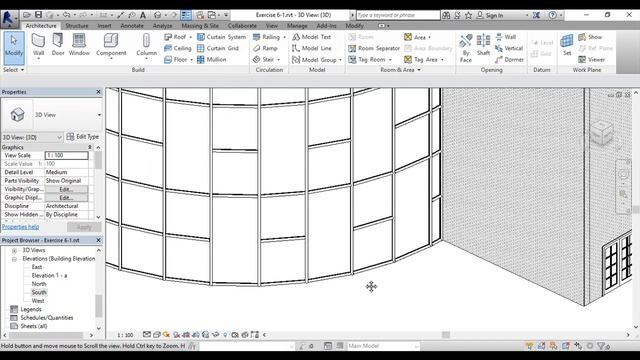Select the Dormer opening tool
This screenshot has height=360, width=640.
coord(509,60)
